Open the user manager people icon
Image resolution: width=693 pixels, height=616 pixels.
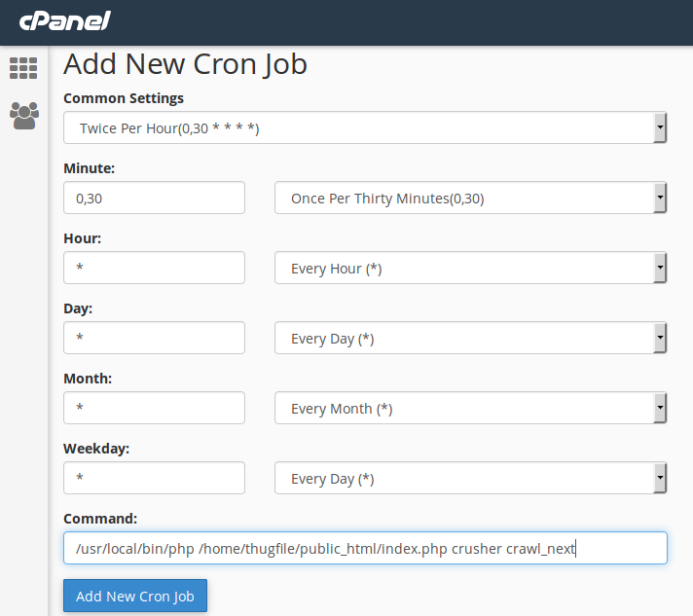[23, 116]
